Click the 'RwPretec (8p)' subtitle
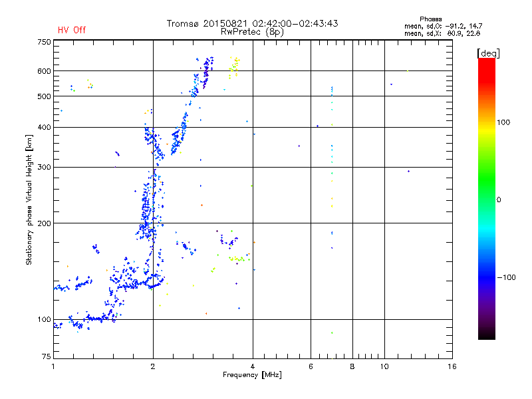 [252, 32]
